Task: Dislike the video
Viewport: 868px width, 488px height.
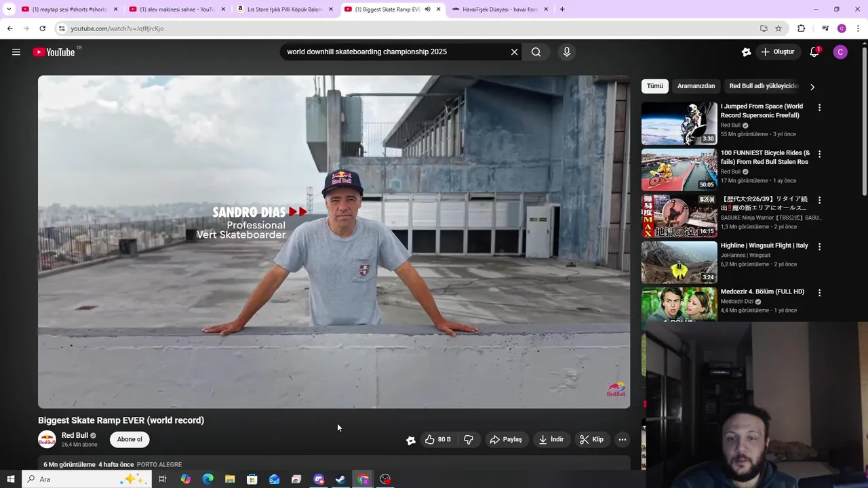Action: [469, 440]
